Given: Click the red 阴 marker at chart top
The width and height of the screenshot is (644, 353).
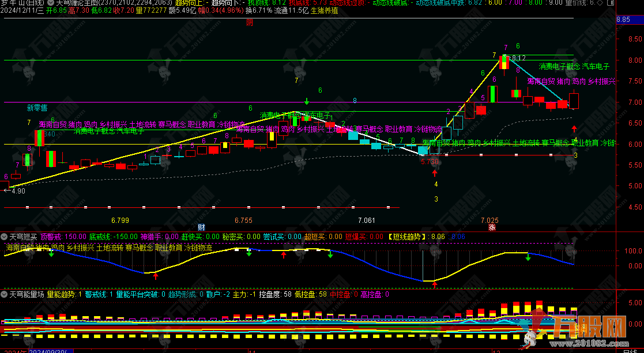Looking at the screenshot, I should (x=250, y=23).
